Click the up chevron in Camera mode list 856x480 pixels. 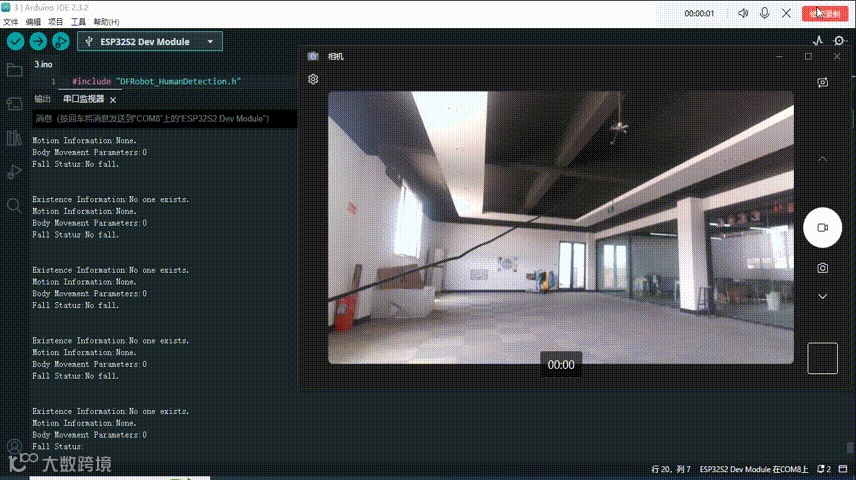click(x=822, y=159)
